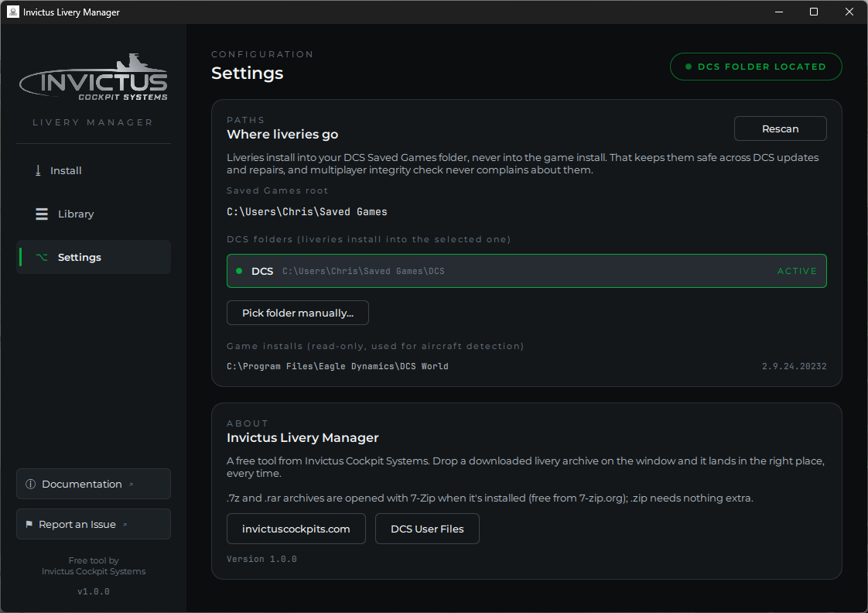The height and width of the screenshot is (613, 868).
Task: Click Free tool by Invictus Cockpit Systems text
Action: pos(94,566)
